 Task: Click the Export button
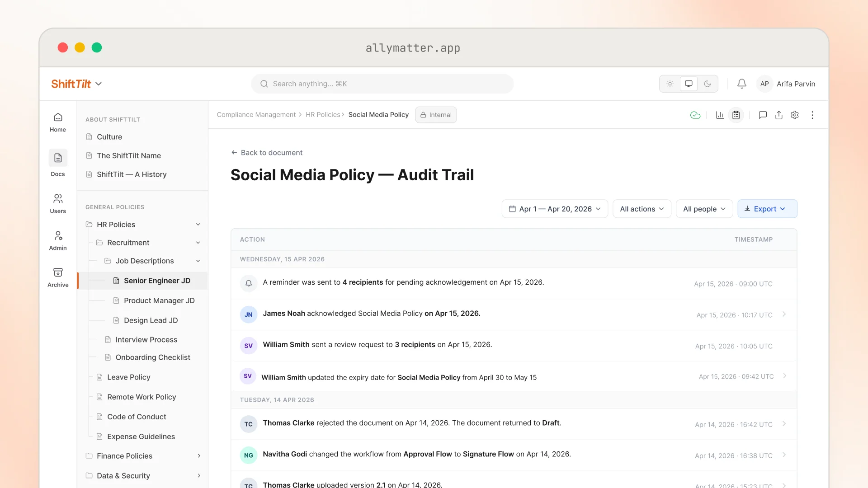coord(767,209)
